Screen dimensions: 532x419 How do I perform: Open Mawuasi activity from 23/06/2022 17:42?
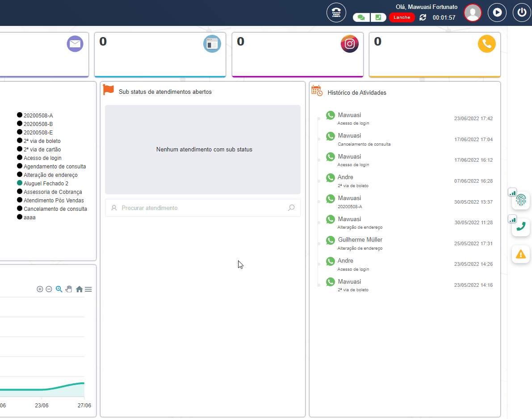coord(409,118)
